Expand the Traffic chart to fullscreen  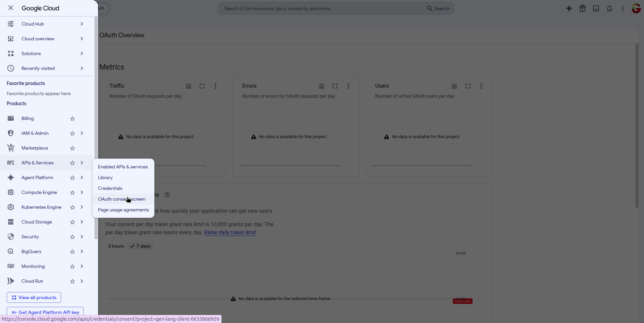point(202,86)
